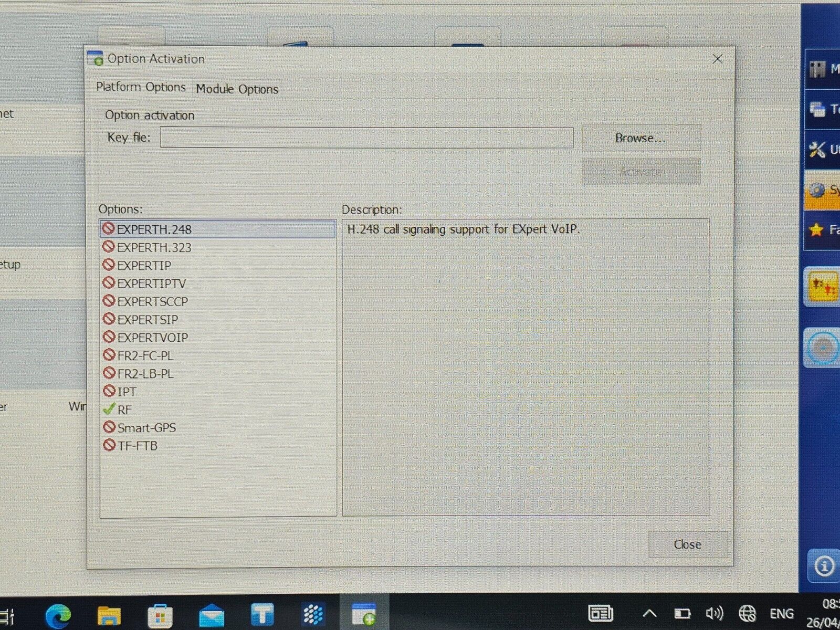Viewport: 840px width, 630px height.
Task: Select the activated RF option with green check
Action: 124,409
